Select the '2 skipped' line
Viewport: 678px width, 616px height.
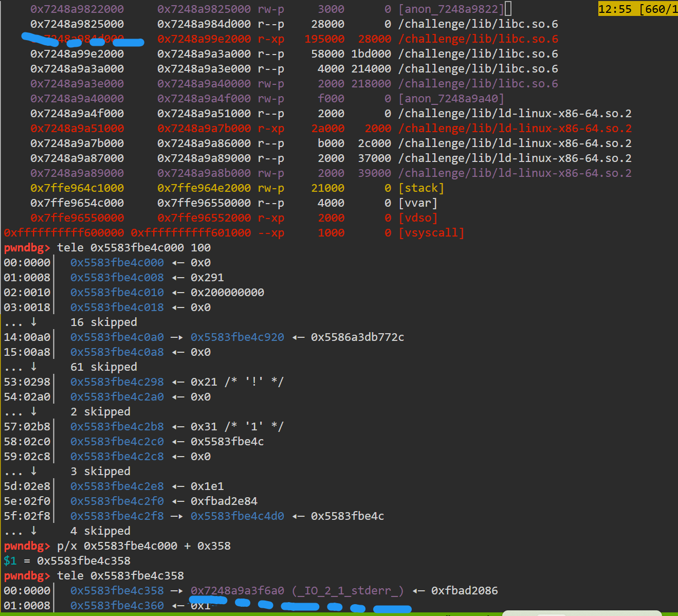[x=100, y=412]
